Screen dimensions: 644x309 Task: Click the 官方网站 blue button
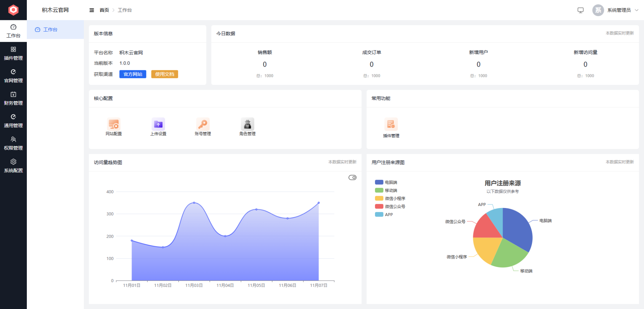click(x=133, y=74)
